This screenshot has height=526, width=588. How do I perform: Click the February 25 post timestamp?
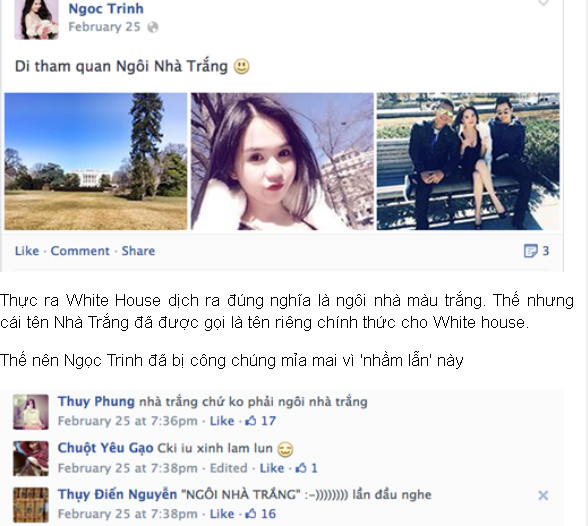104,27
